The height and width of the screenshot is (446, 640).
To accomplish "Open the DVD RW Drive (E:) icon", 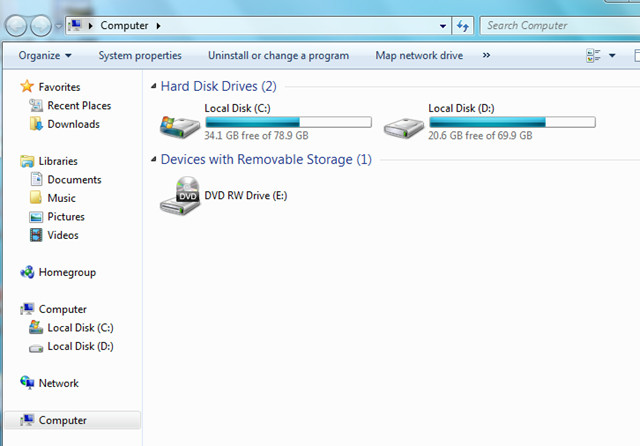I will tap(180, 195).
